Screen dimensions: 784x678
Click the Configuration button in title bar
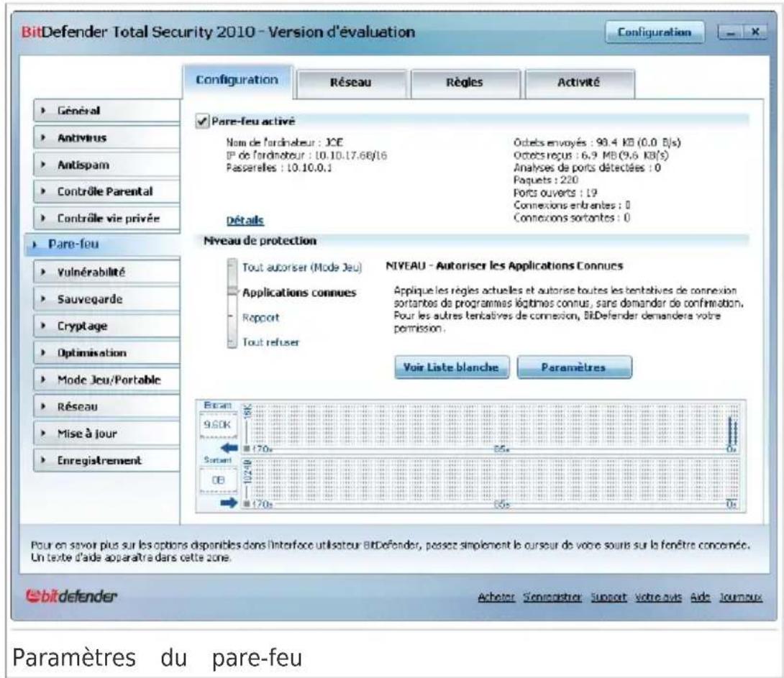click(655, 32)
